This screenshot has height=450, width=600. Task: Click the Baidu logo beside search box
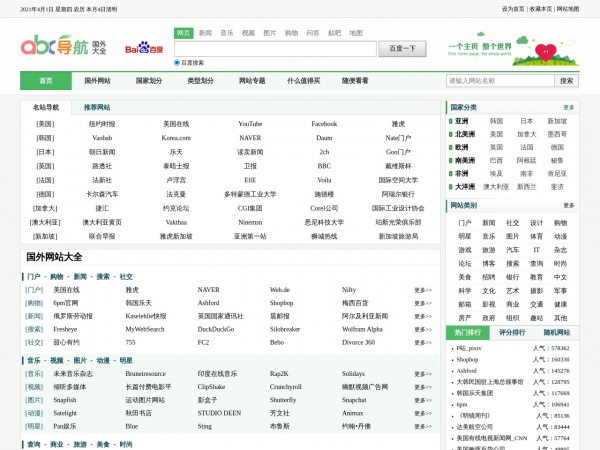144,48
